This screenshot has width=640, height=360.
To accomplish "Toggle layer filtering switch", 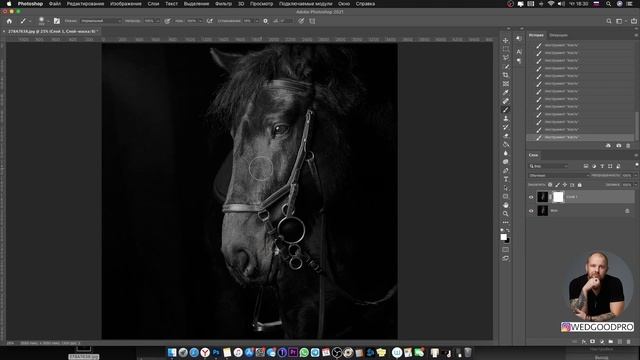I will [x=637, y=164].
